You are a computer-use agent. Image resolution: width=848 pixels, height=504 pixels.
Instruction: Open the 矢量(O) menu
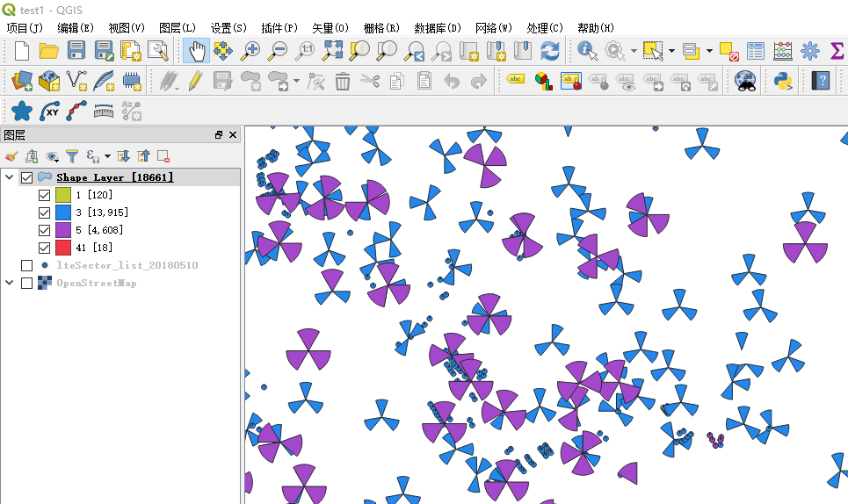pos(330,27)
